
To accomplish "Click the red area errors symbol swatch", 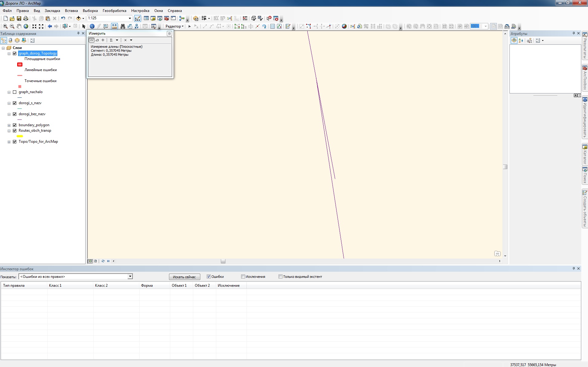I will point(20,65).
